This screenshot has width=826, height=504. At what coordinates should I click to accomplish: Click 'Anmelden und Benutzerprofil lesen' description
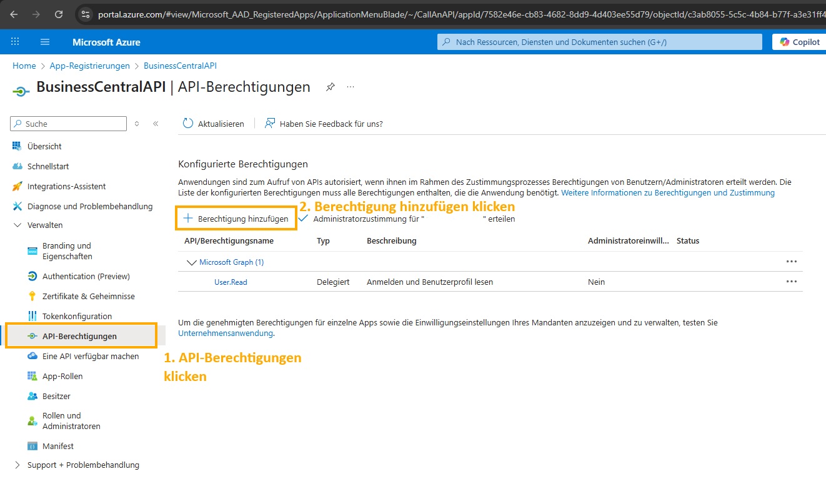click(430, 282)
